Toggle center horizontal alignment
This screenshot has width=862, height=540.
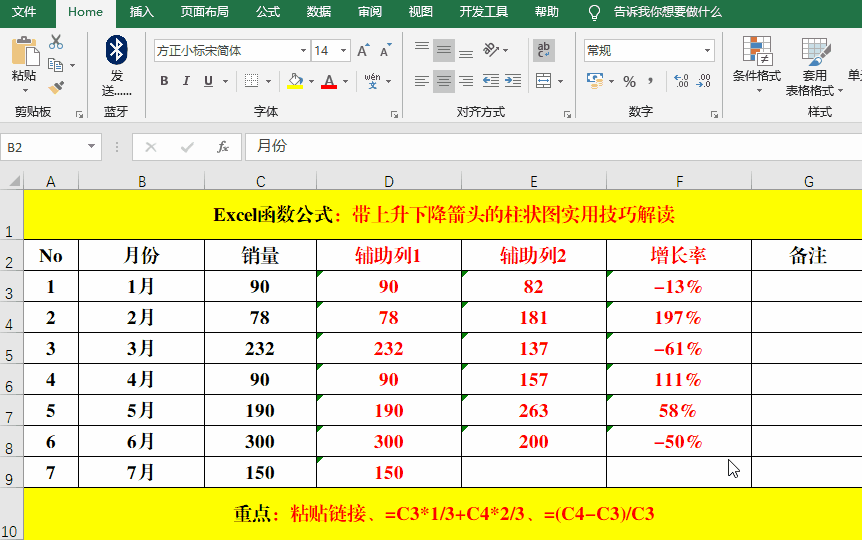[444, 81]
